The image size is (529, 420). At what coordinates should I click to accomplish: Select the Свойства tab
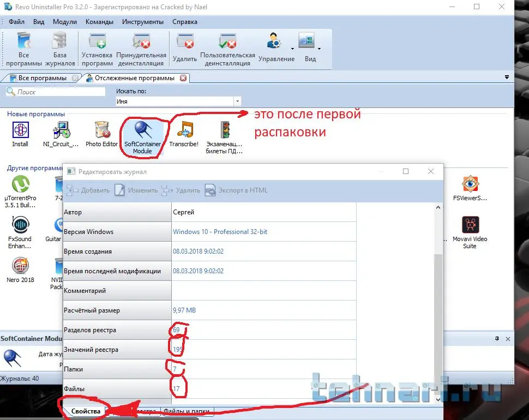pos(86,411)
